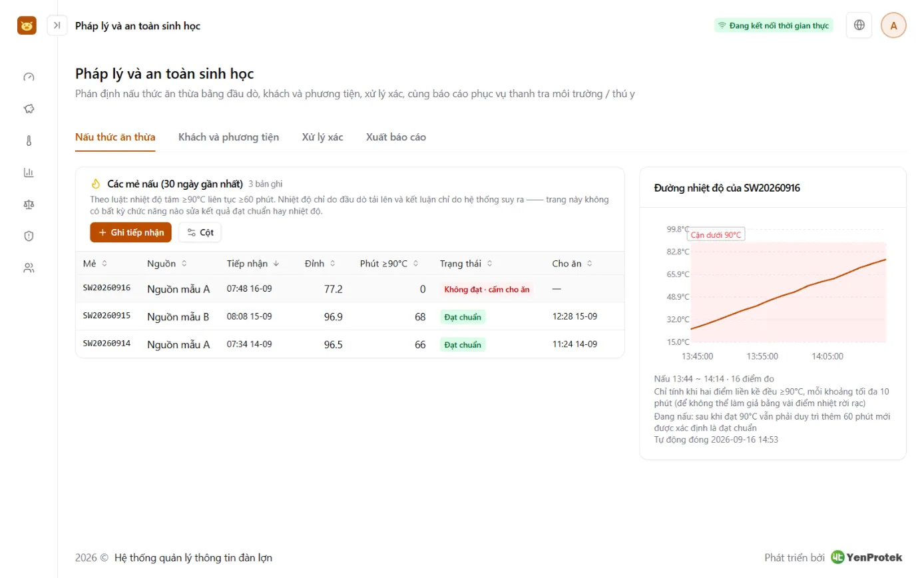
Task: Click the "Không đạt · cấm cho ăn" status badge
Action: pos(487,290)
